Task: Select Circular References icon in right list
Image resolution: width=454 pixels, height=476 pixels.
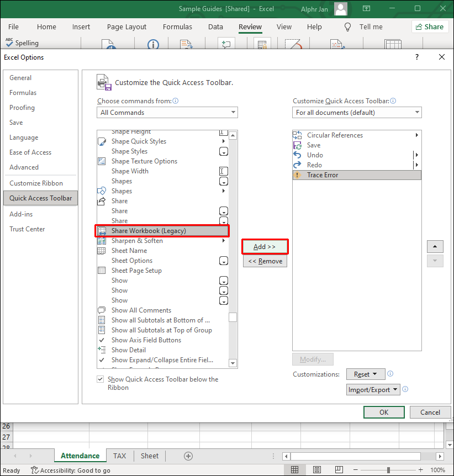Action: [297, 135]
